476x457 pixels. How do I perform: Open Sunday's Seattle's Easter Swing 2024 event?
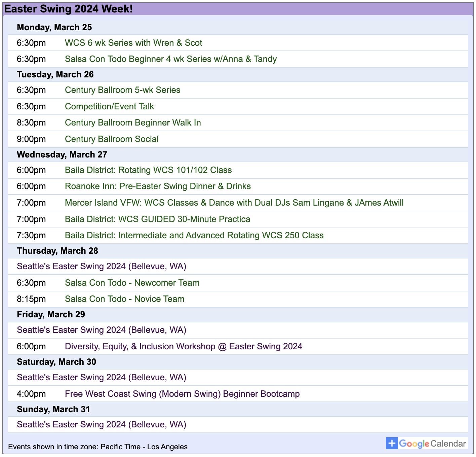[102, 424]
